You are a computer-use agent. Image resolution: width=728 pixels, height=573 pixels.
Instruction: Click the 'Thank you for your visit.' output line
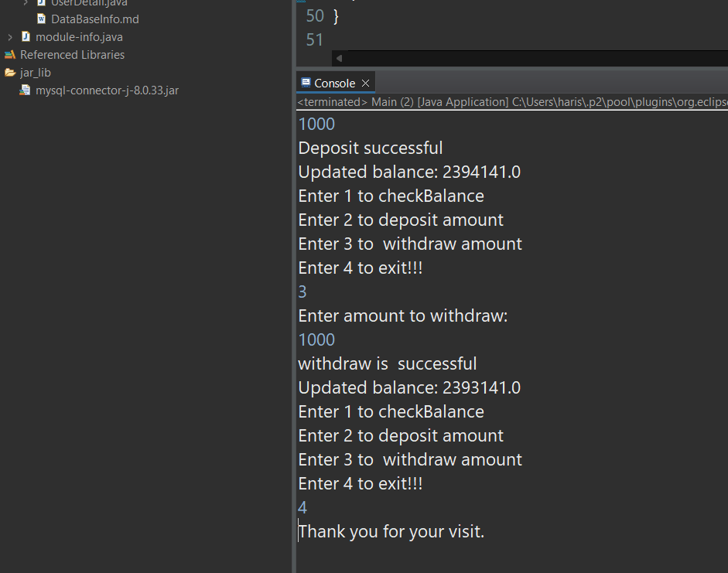point(391,532)
